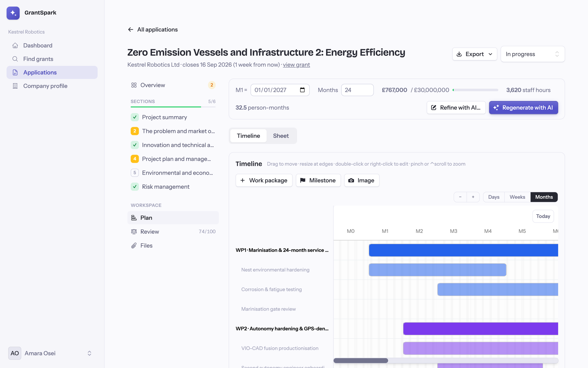The height and width of the screenshot is (368, 588).
Task: Click the yellow badge numbered 2
Action: [135, 131]
